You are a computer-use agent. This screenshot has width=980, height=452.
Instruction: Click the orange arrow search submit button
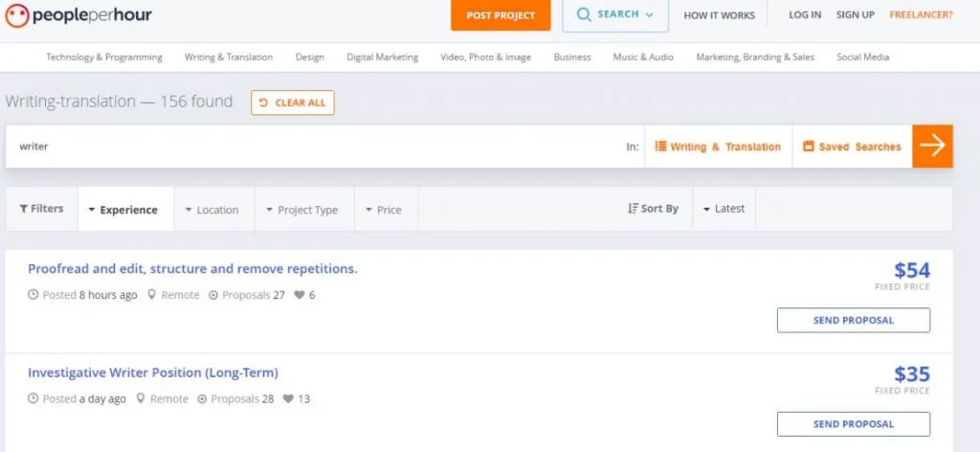tap(932, 147)
